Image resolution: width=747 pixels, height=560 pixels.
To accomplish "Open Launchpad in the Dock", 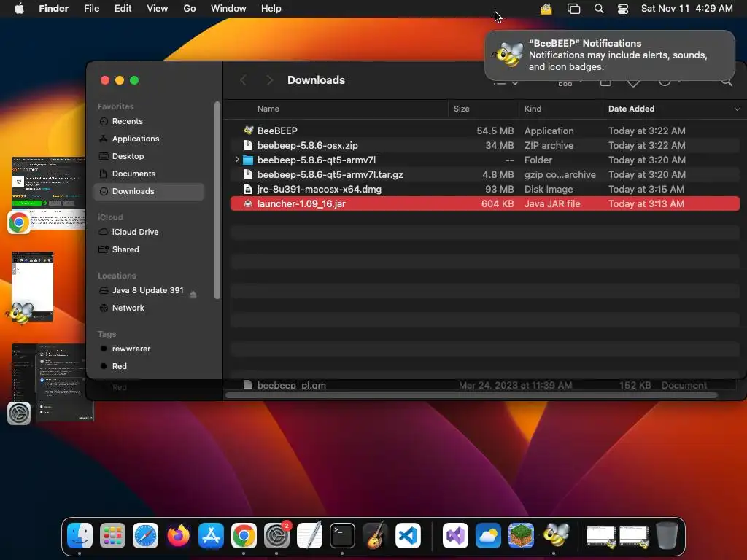I will pos(112,536).
